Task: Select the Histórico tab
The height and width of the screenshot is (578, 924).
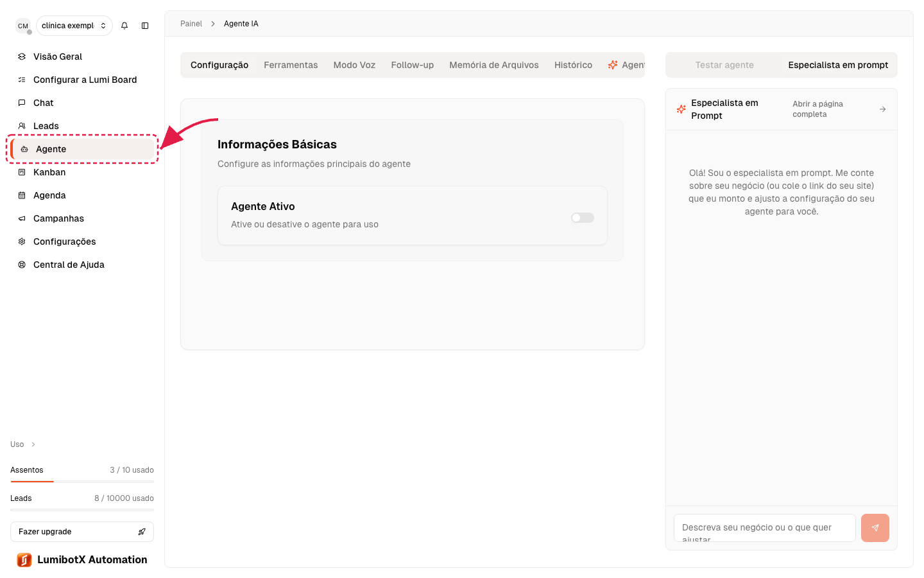Action: [x=574, y=65]
